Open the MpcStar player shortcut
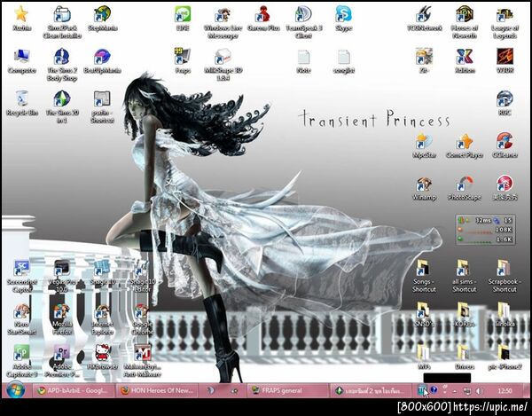Screen dimensions: 532x416 pos(424,145)
